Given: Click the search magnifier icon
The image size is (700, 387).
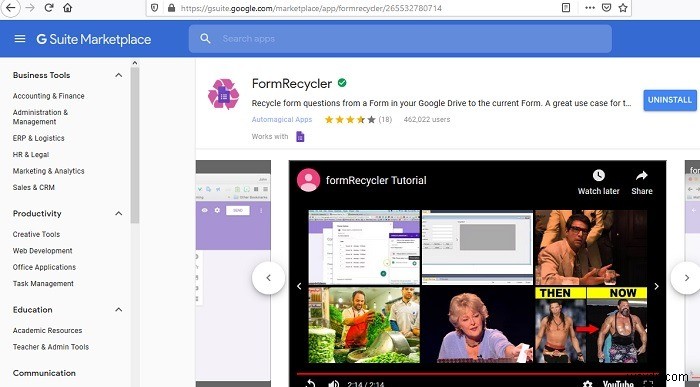Looking at the screenshot, I should coord(205,38).
